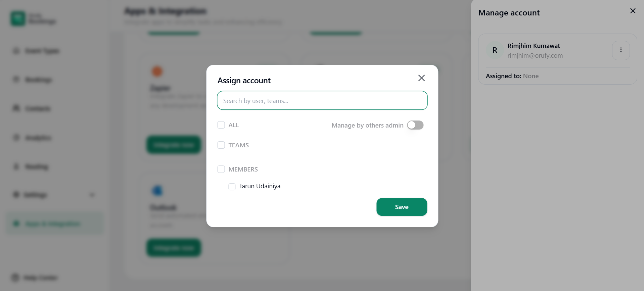
Task: Open Bookings in the sidebar
Action: tap(38, 80)
